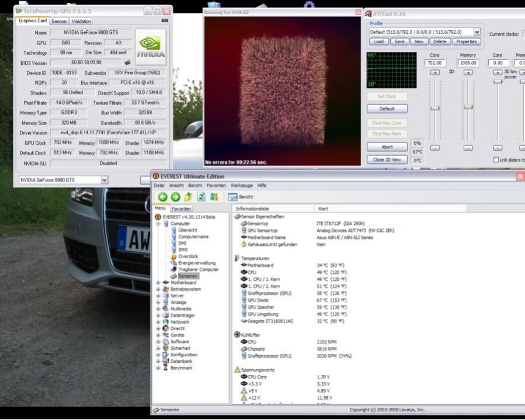Click the Temperaturen section icon
The image size is (525, 420).
pyautogui.click(x=237, y=258)
